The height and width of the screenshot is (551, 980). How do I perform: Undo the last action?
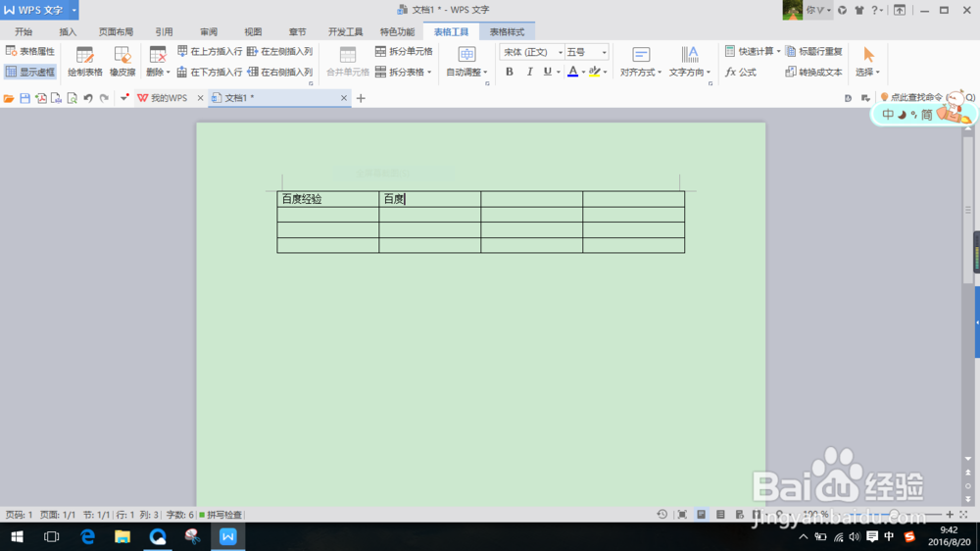88,98
